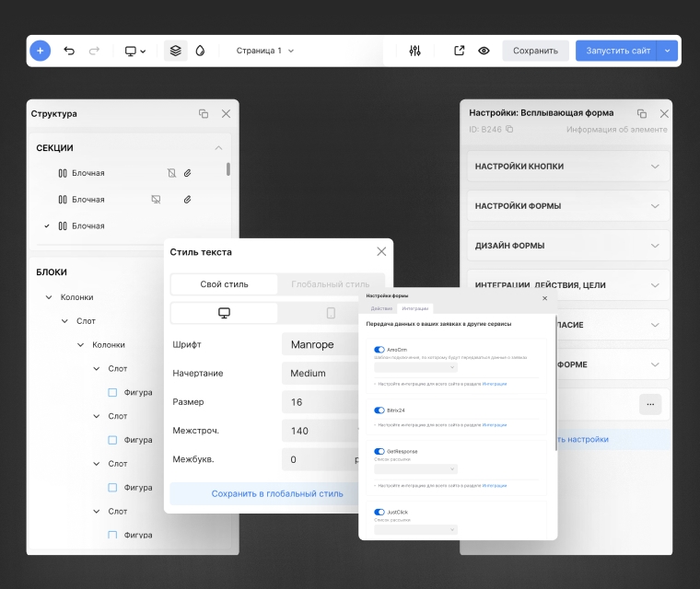Expand the ДИЗАЙН ФОРМЫ section
Image resolution: width=700 pixels, height=589 pixels.
(x=567, y=246)
